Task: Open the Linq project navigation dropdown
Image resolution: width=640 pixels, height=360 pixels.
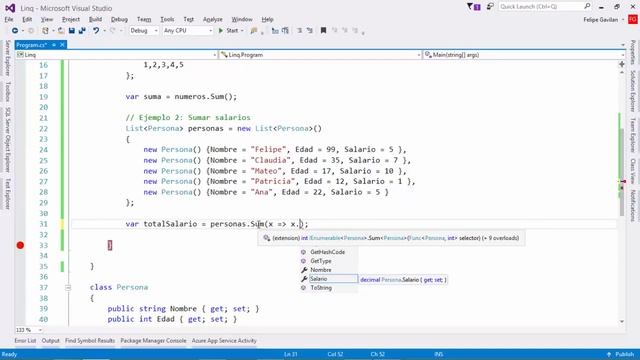Action: point(116,55)
